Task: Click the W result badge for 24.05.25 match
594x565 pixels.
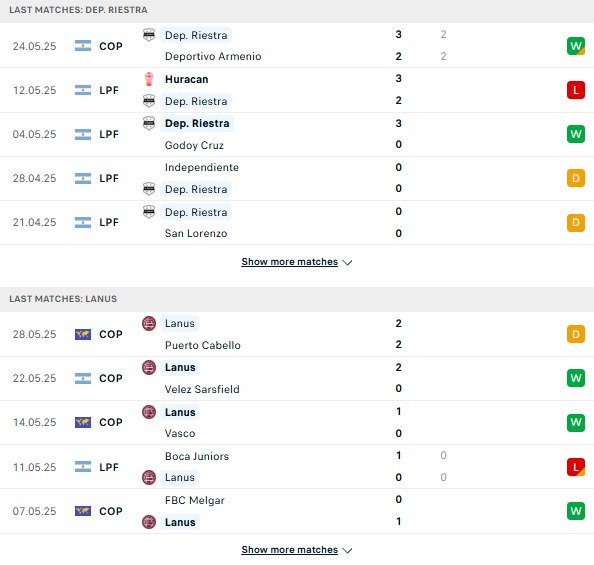Action: (x=575, y=46)
